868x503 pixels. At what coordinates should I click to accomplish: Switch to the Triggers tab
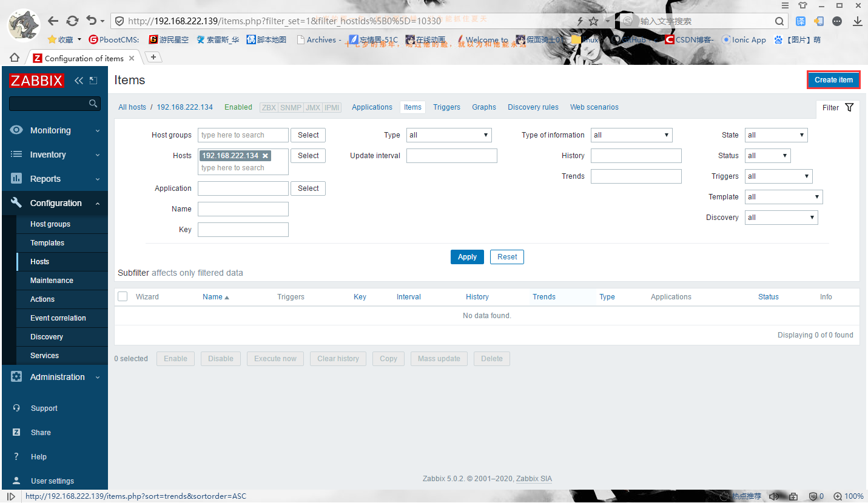(x=446, y=107)
